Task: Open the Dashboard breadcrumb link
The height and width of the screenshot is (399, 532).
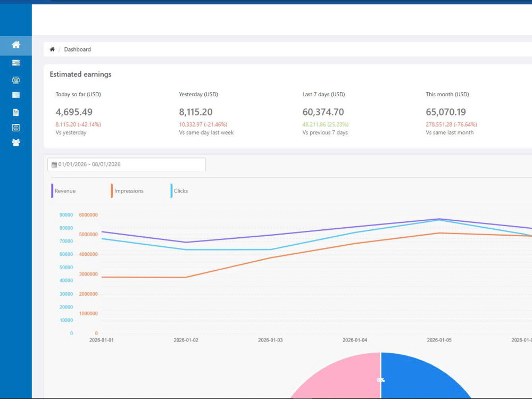Action: point(77,49)
